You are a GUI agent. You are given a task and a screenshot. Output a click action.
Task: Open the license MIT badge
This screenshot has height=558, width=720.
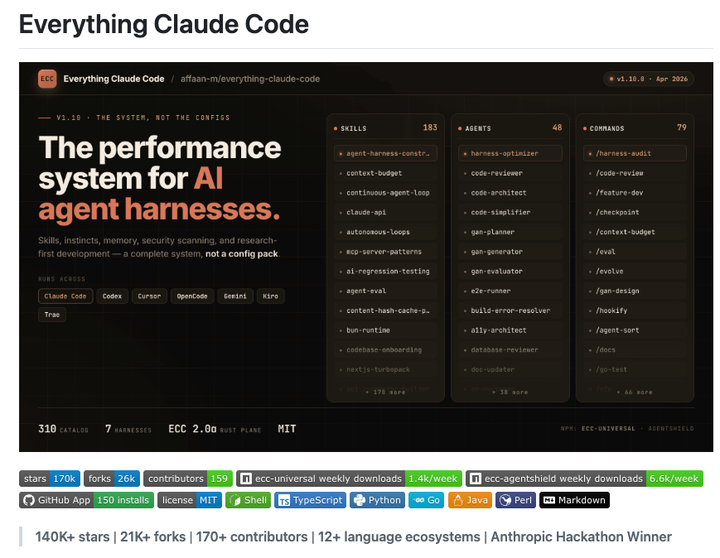point(190,500)
